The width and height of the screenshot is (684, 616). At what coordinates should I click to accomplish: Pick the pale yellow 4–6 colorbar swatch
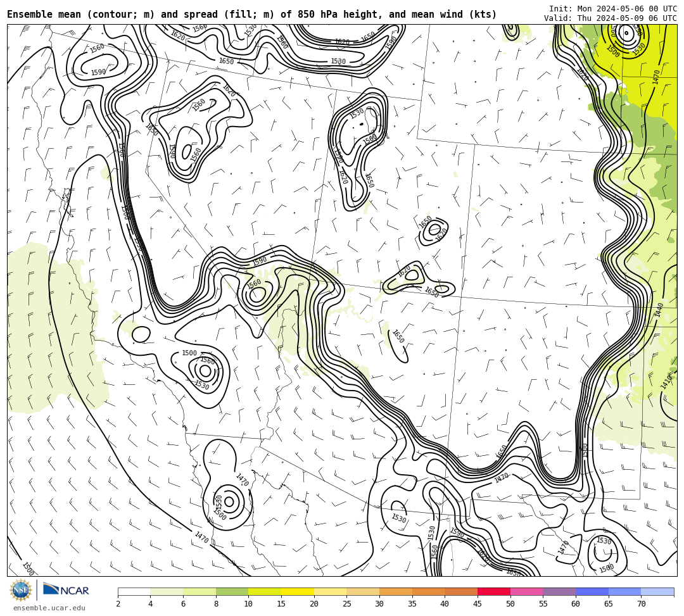(167, 591)
